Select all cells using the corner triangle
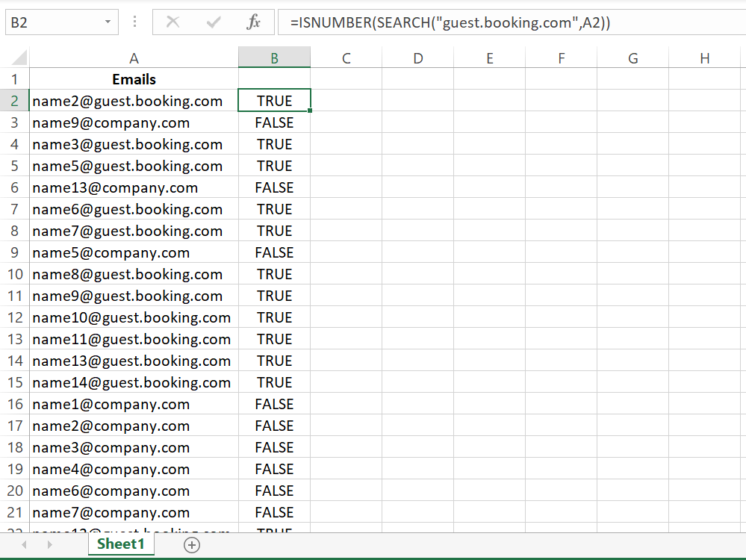This screenshot has height=560, width=746. coord(15,57)
